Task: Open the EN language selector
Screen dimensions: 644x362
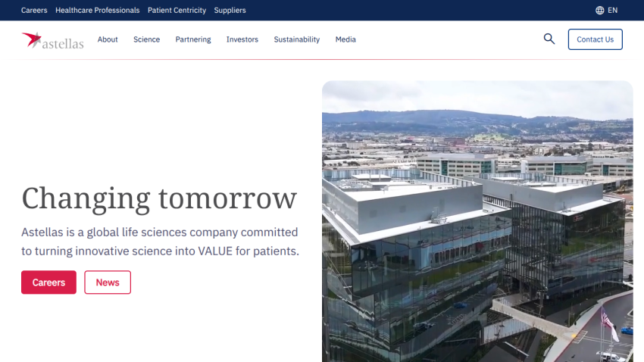Action: [612, 11]
